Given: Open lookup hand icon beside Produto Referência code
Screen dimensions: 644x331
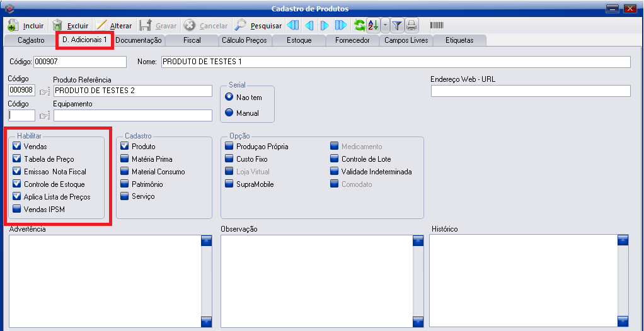Looking at the screenshot, I should pos(44,91).
